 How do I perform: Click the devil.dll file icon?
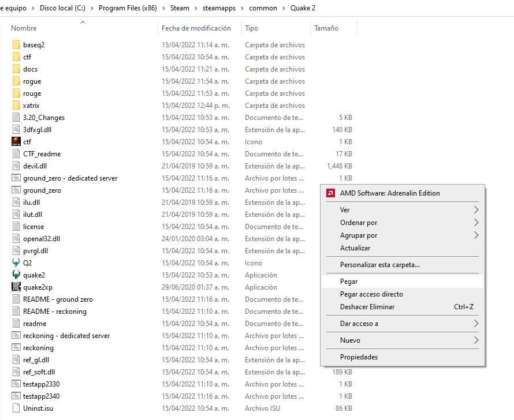click(16, 166)
